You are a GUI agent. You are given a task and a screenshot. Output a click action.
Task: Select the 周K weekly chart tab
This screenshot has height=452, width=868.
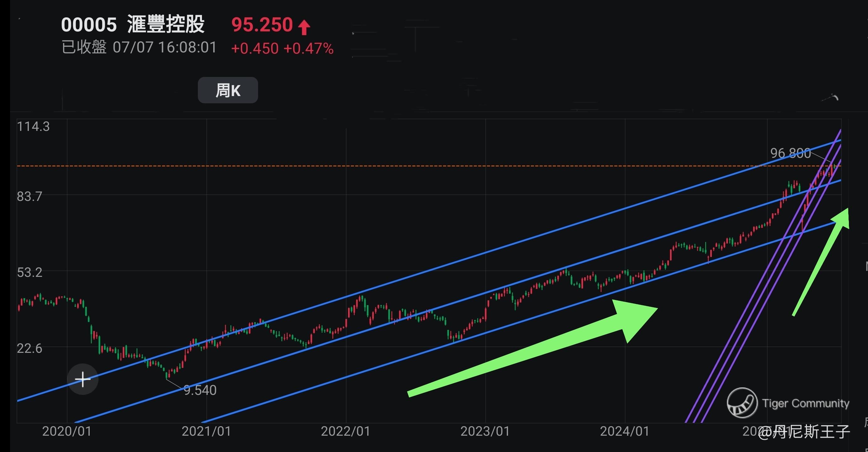[x=228, y=90]
